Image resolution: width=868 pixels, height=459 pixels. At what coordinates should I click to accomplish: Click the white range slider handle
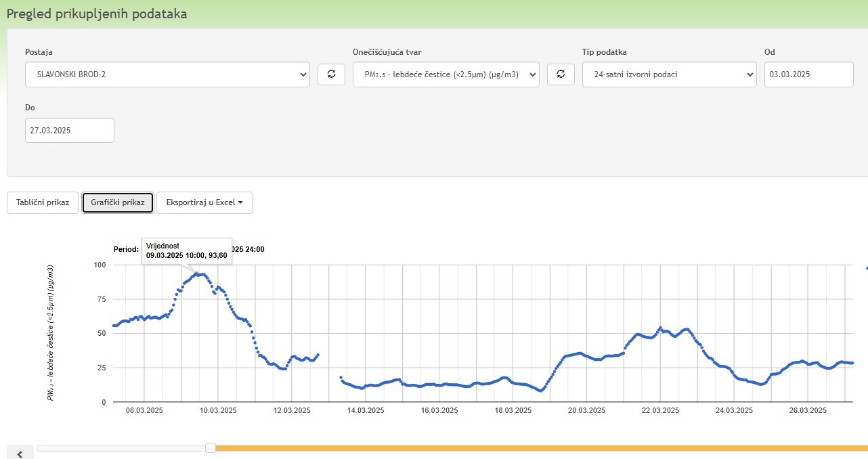[211, 447]
